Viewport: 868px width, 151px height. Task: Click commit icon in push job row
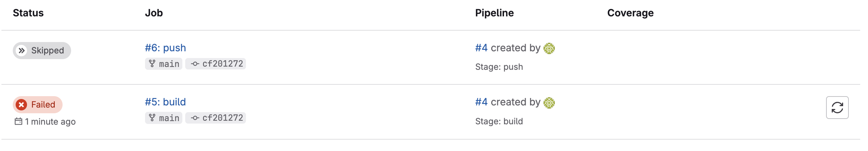(195, 64)
